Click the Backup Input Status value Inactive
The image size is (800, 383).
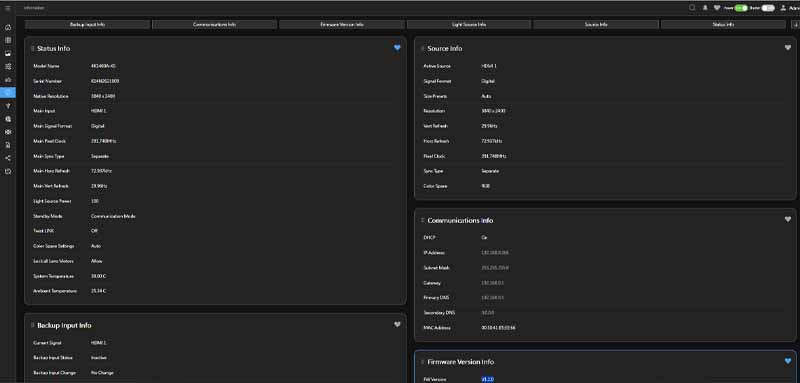tap(99, 358)
